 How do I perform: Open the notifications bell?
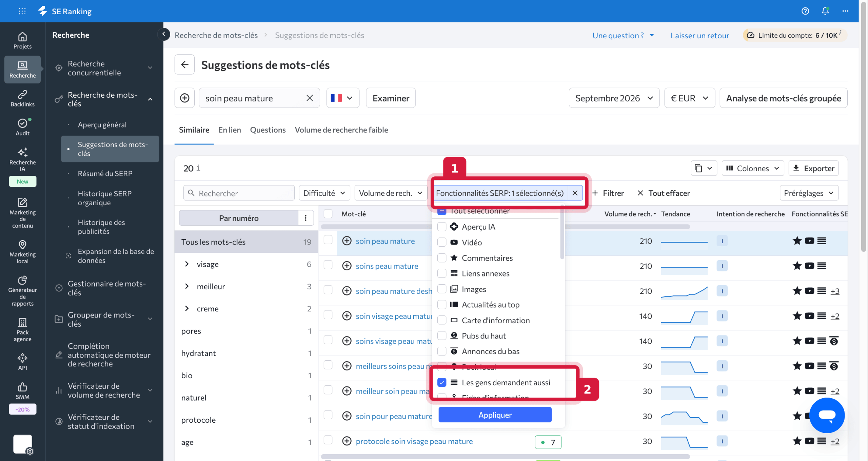coord(825,11)
